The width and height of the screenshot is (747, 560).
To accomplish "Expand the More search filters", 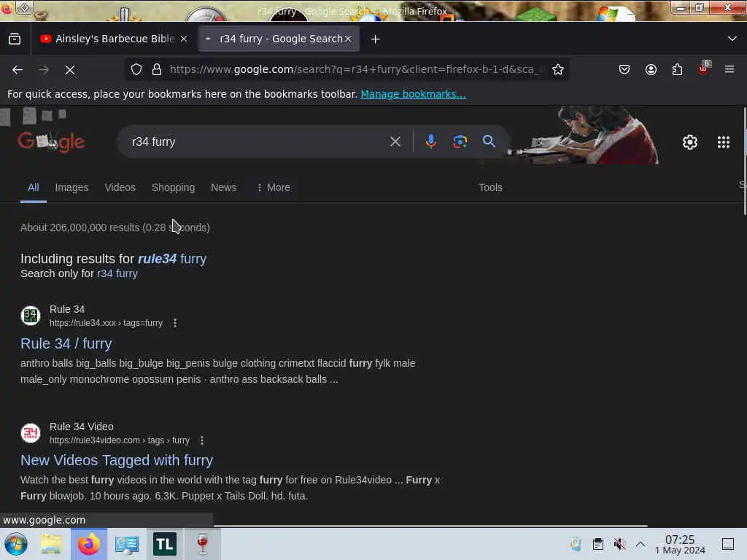I will (274, 187).
